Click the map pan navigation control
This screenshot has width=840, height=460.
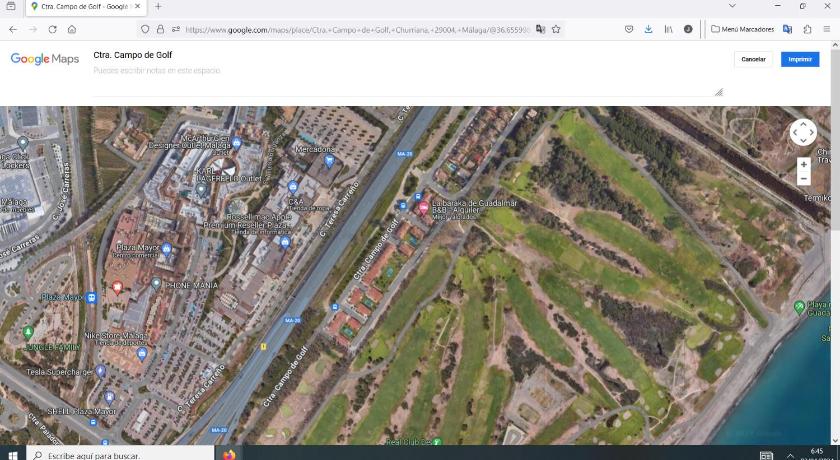[803, 132]
